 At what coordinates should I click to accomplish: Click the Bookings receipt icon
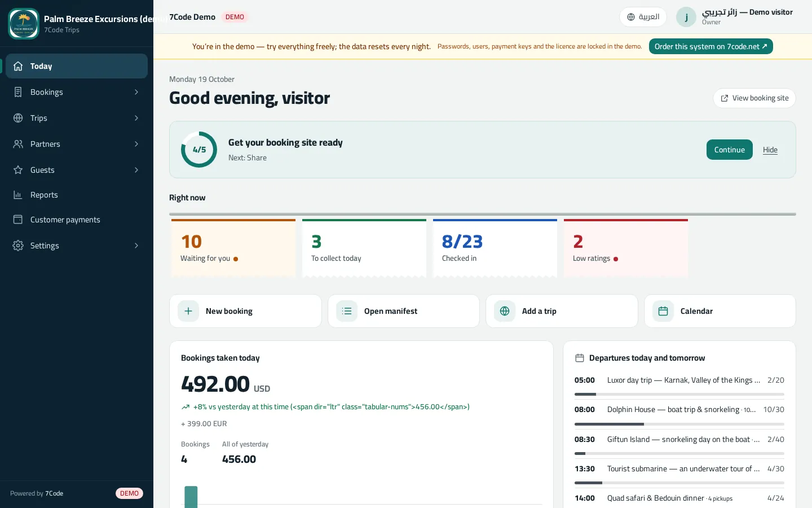tap(18, 92)
